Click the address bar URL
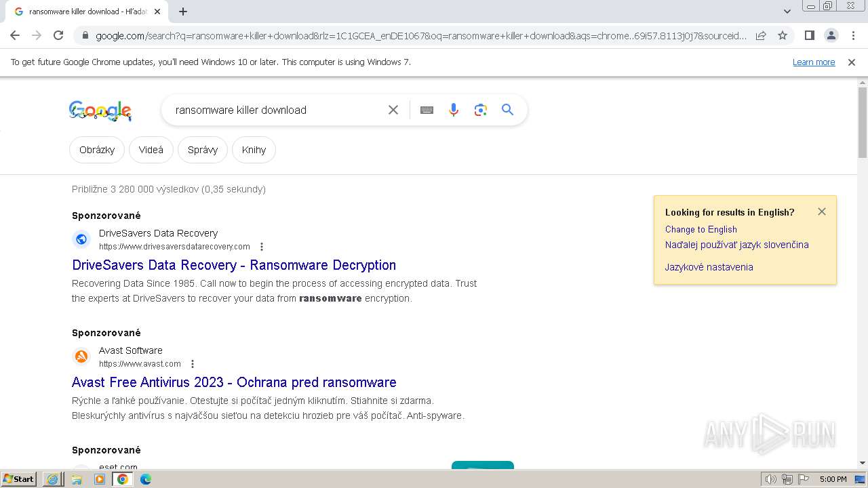Screen dimensions: 868x488 (x=420, y=35)
